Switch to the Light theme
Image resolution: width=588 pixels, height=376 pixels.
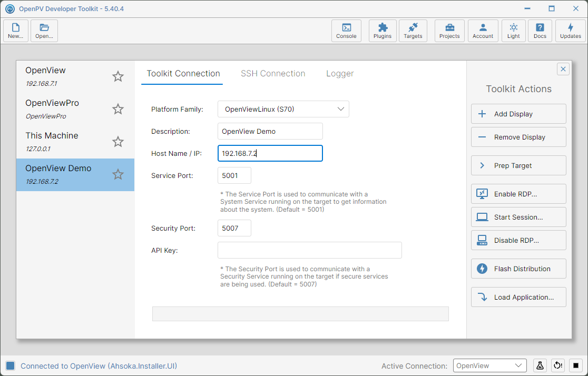coord(513,31)
